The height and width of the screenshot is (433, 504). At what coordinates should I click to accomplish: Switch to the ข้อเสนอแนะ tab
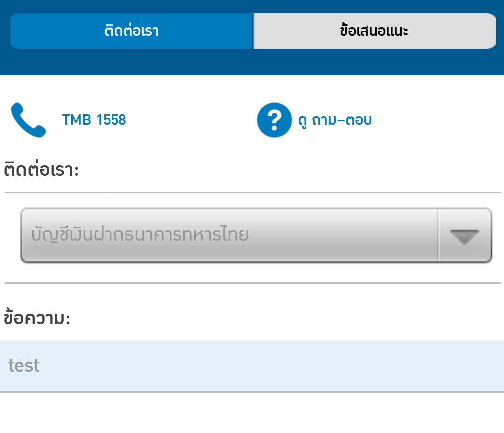[x=375, y=31]
